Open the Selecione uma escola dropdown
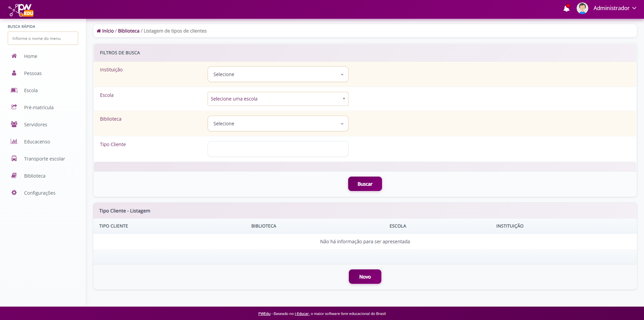 [x=278, y=99]
